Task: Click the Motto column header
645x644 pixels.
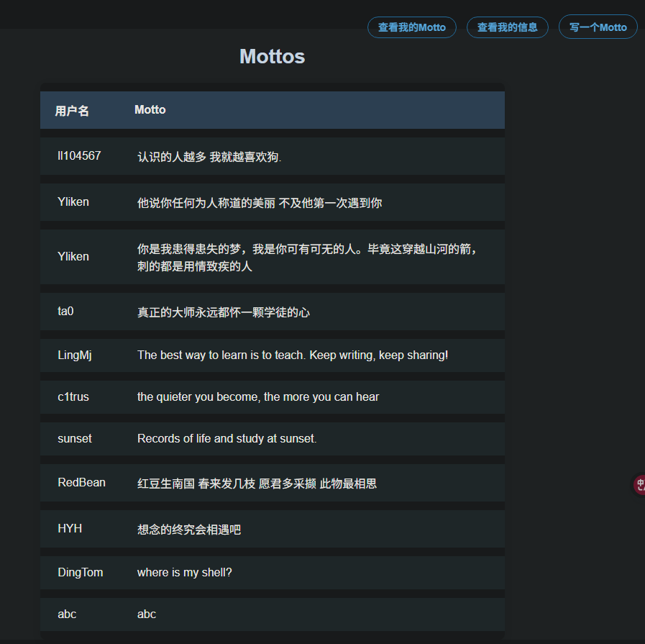Action: coord(150,110)
